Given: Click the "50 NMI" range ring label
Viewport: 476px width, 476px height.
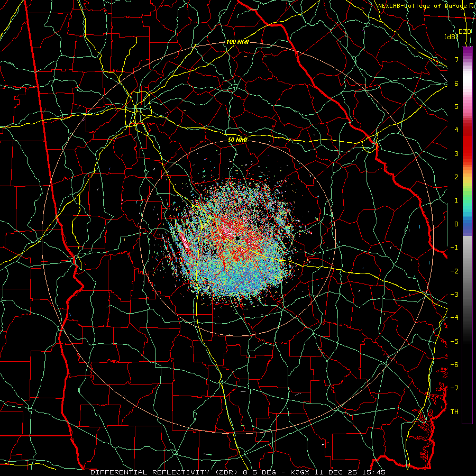Looking at the screenshot, I should coord(237,140).
